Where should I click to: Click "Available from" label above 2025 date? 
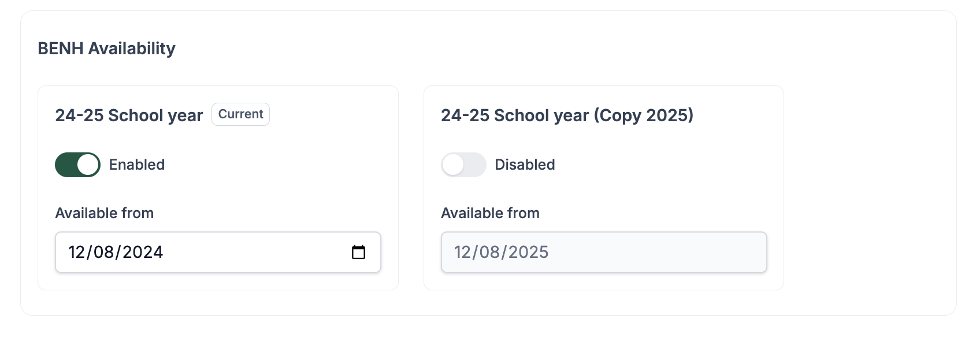point(490,213)
